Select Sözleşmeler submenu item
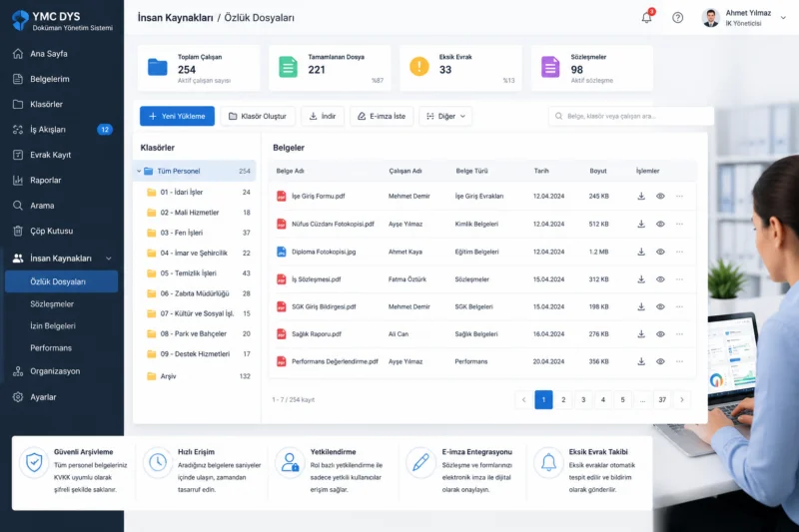The width and height of the screenshot is (799, 532). click(52, 303)
